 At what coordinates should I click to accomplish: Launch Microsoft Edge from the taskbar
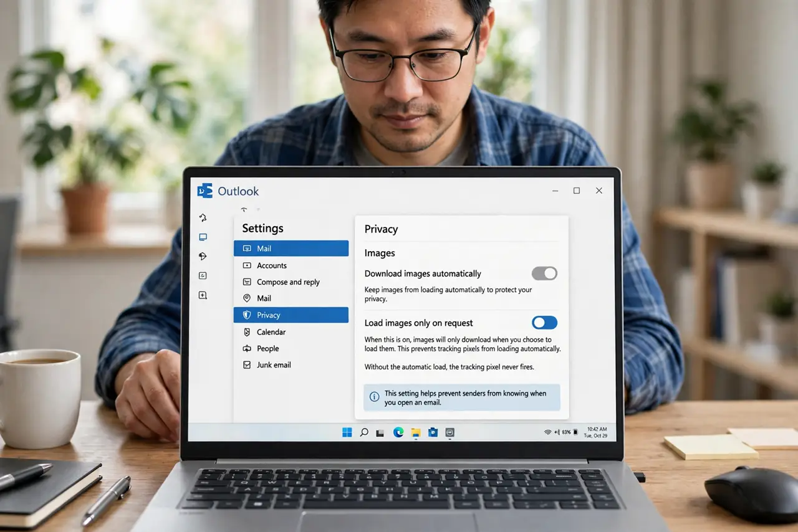(x=398, y=432)
